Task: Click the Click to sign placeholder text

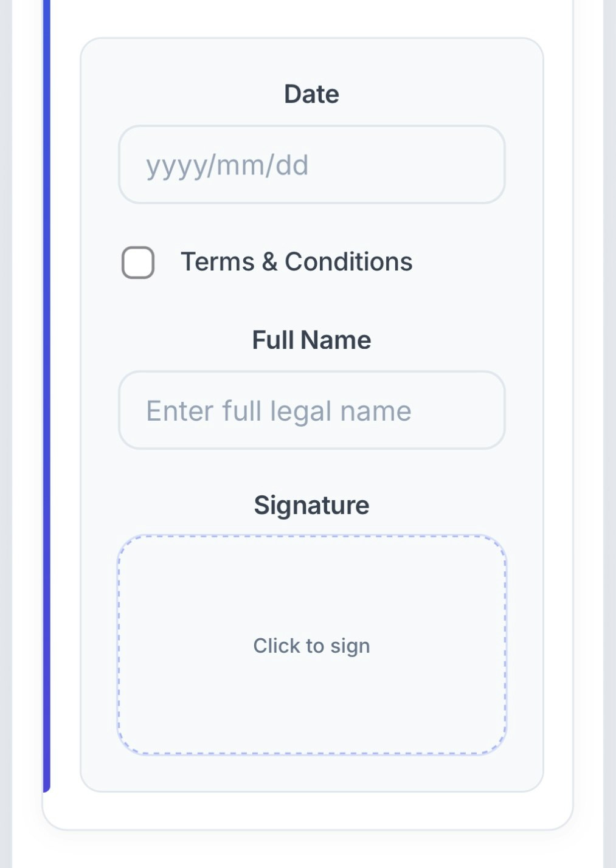Action: 311,644
